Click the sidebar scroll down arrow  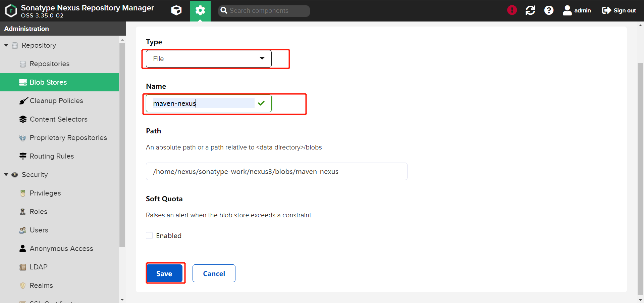[122, 300]
